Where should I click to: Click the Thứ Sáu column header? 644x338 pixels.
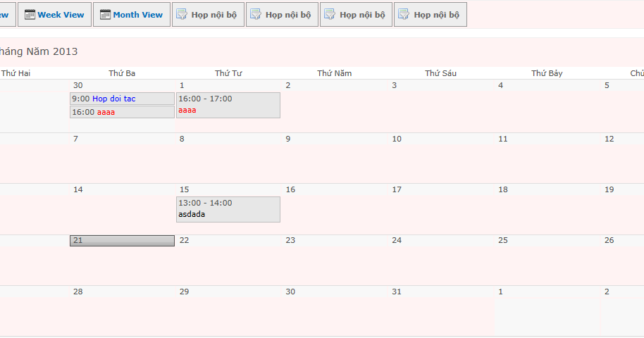[440, 73]
